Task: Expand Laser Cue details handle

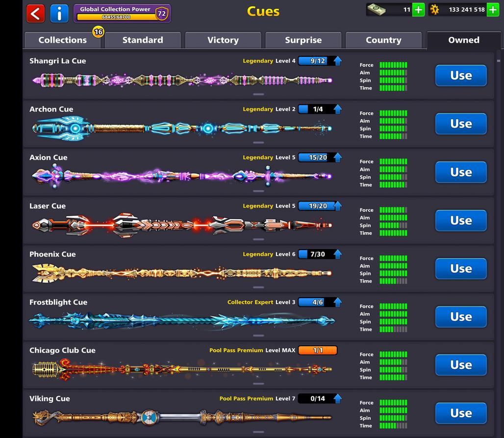Action: (258, 239)
